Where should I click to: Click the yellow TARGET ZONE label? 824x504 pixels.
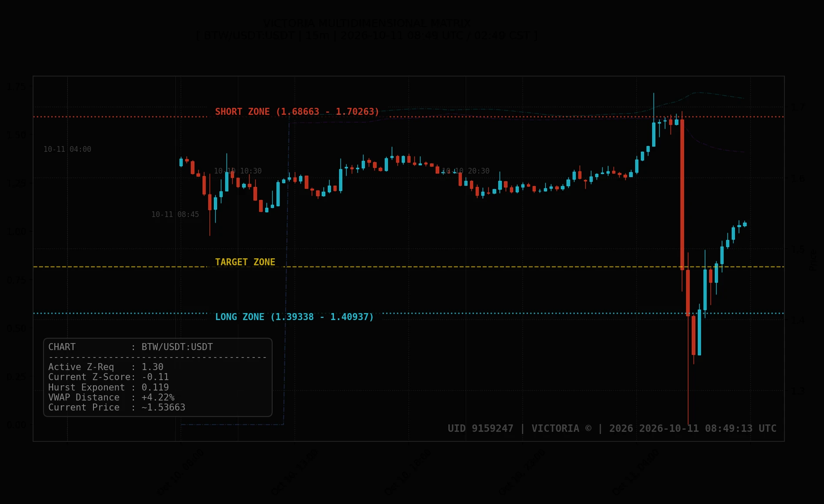[245, 262]
